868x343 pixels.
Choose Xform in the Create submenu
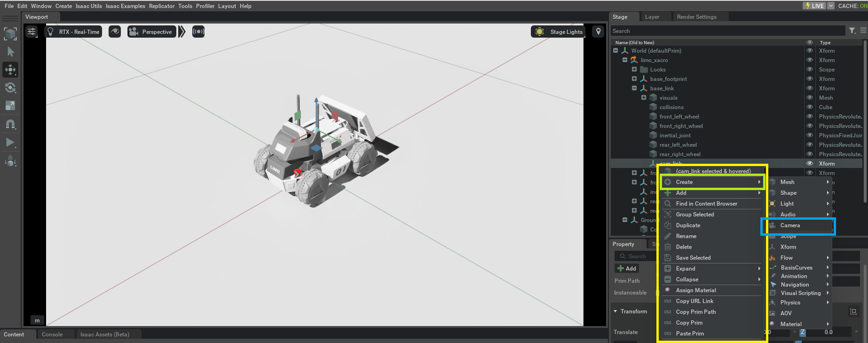(798, 247)
